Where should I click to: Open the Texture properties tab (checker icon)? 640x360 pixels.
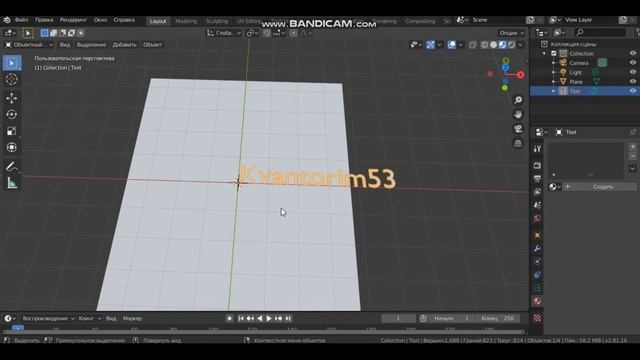(537, 318)
